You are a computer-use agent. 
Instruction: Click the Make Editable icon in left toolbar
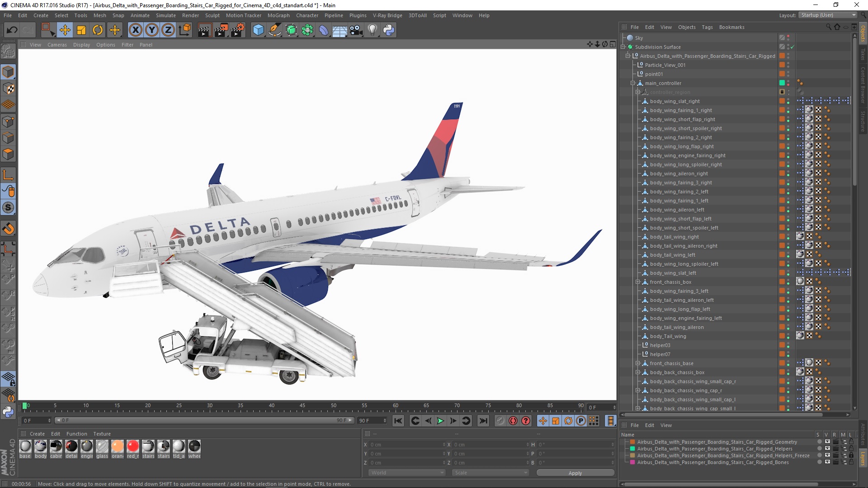tap(8, 51)
